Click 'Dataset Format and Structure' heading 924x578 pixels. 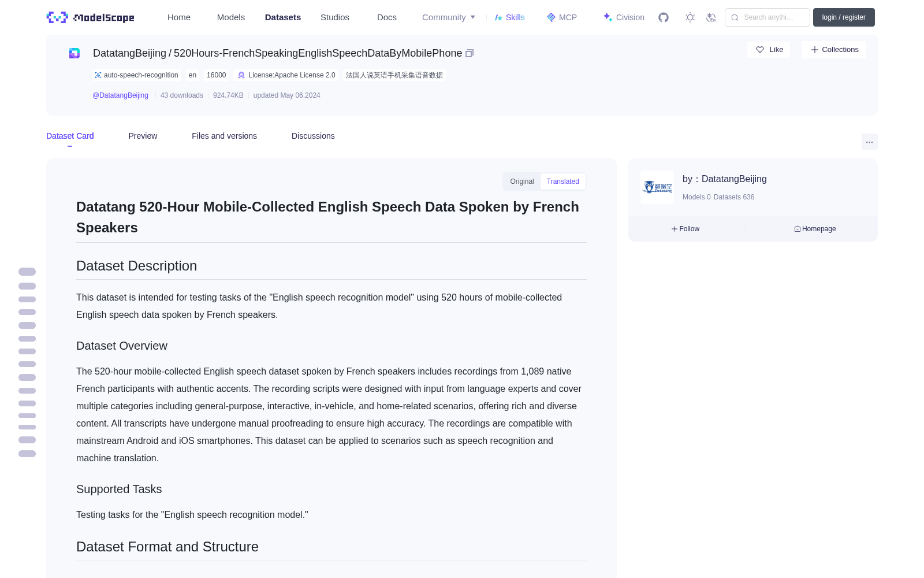pyautogui.click(x=167, y=547)
